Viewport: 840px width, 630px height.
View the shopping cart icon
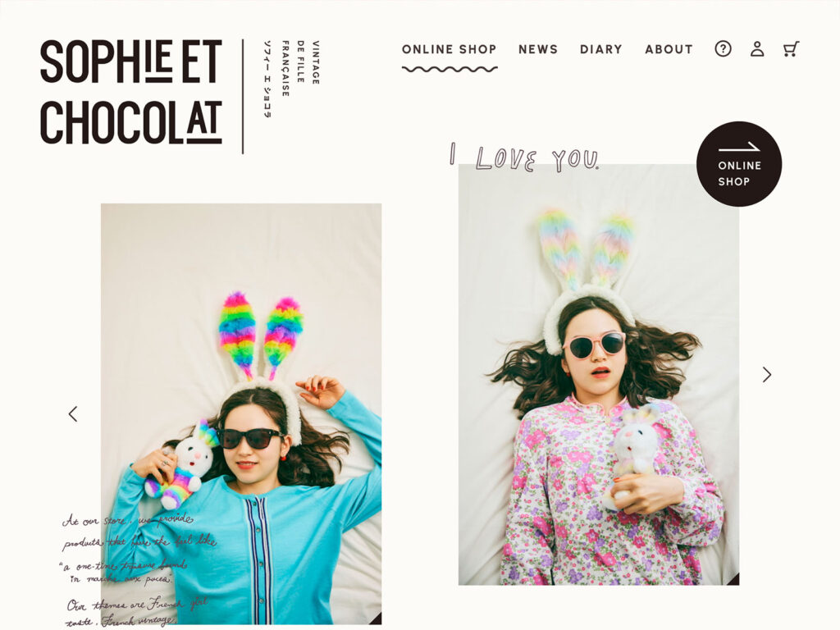(x=791, y=49)
